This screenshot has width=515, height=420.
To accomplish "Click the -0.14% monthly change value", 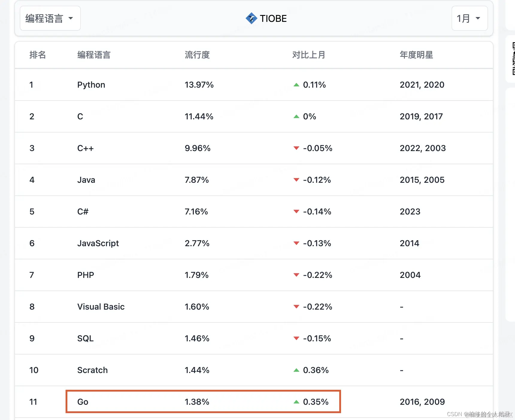I will 317,211.
